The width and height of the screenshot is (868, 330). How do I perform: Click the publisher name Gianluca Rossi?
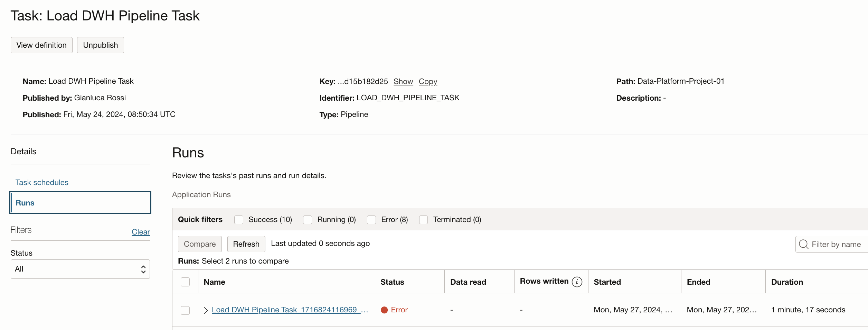[x=100, y=98]
